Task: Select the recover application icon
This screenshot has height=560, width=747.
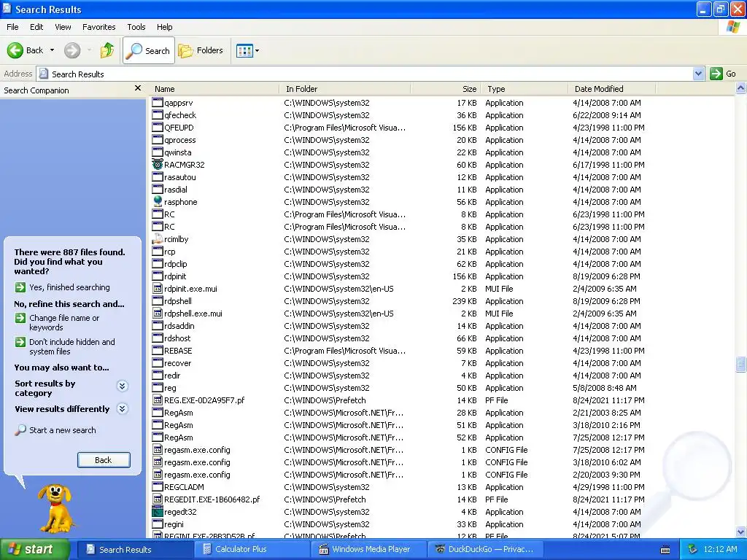Action: pos(158,363)
